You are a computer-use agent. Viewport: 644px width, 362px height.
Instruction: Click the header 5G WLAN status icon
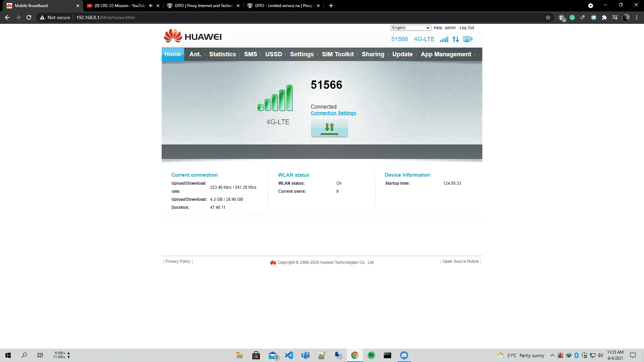click(468, 39)
